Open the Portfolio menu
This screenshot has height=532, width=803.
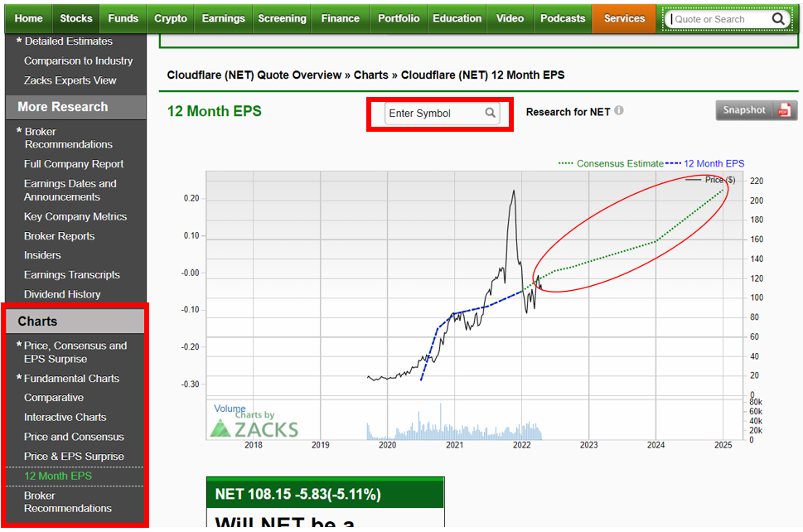pos(399,18)
